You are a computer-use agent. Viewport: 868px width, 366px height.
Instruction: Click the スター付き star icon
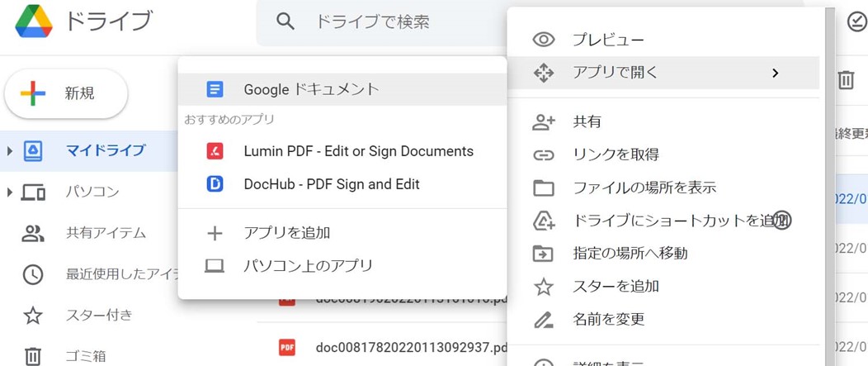click(33, 316)
